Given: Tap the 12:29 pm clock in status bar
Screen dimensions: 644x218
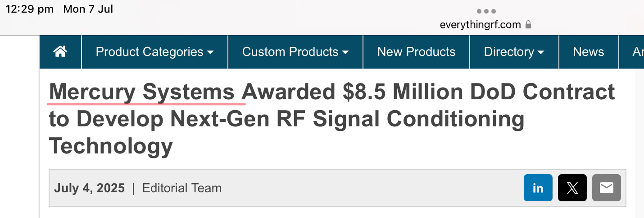Looking at the screenshot, I should click(x=29, y=9).
